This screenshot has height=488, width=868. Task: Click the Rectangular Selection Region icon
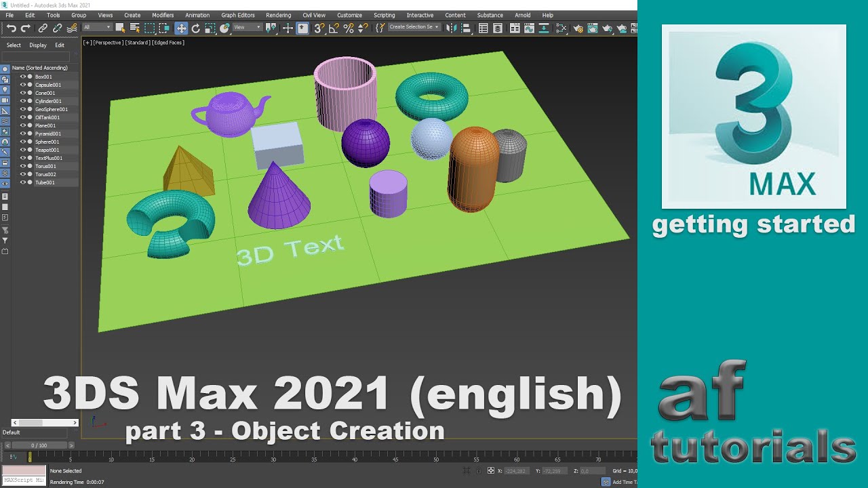tap(149, 28)
